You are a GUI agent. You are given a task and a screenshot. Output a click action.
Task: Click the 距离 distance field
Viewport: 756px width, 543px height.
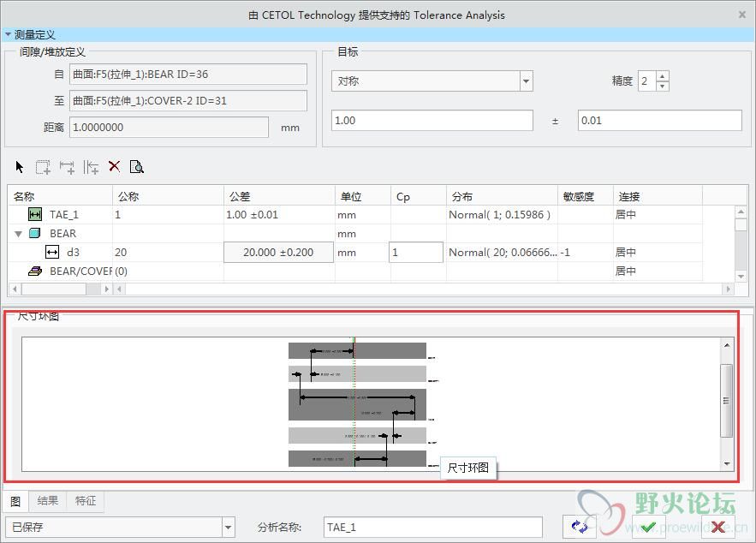[169, 128]
